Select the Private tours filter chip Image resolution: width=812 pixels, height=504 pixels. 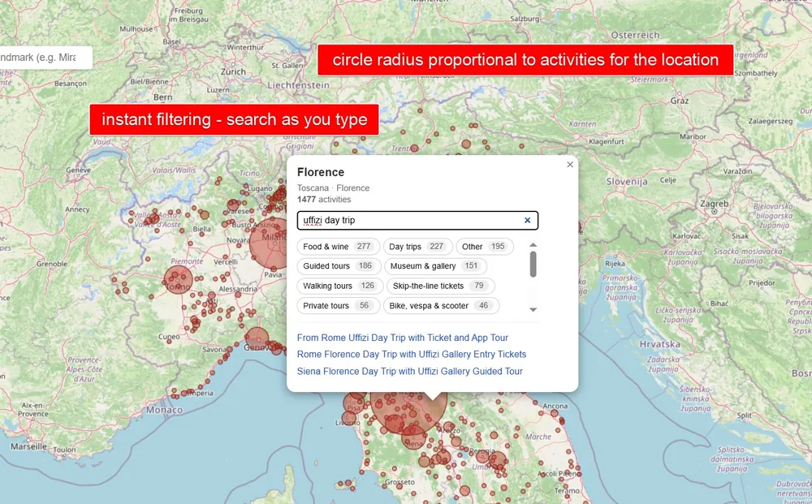click(x=338, y=306)
